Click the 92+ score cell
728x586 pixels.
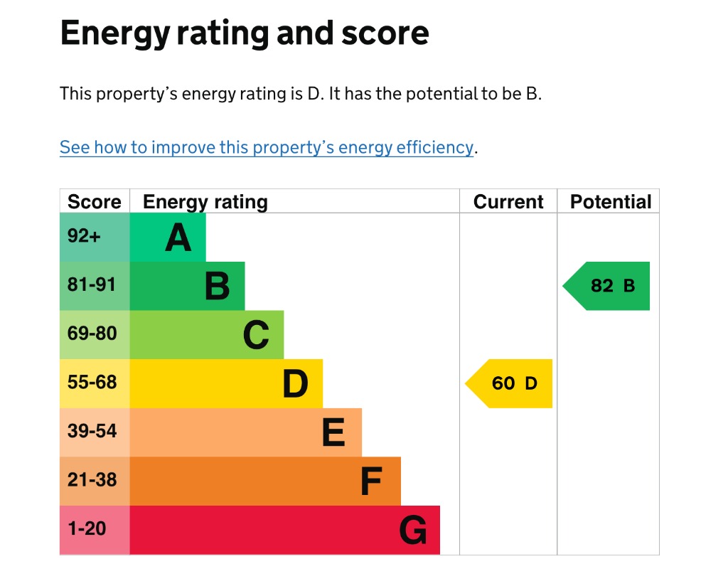point(95,238)
